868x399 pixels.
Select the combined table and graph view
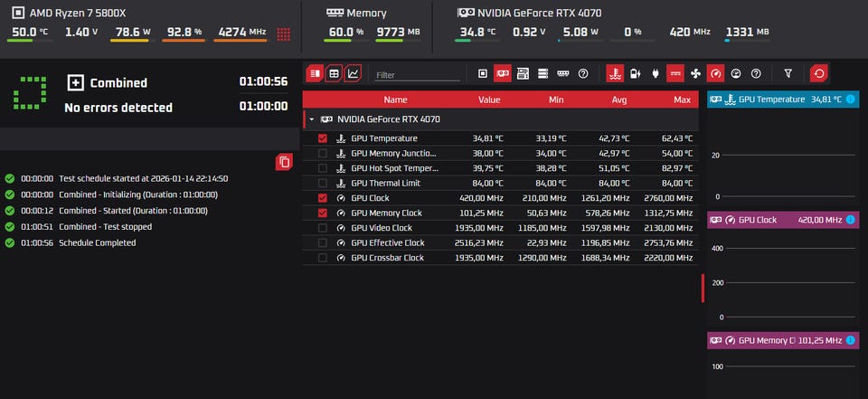[315, 73]
